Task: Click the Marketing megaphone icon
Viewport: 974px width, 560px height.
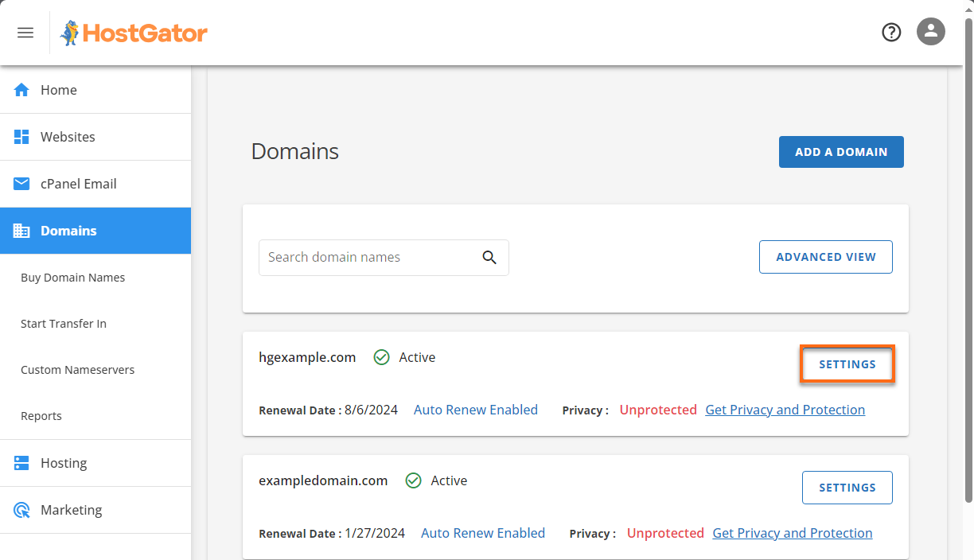Action: click(21, 510)
